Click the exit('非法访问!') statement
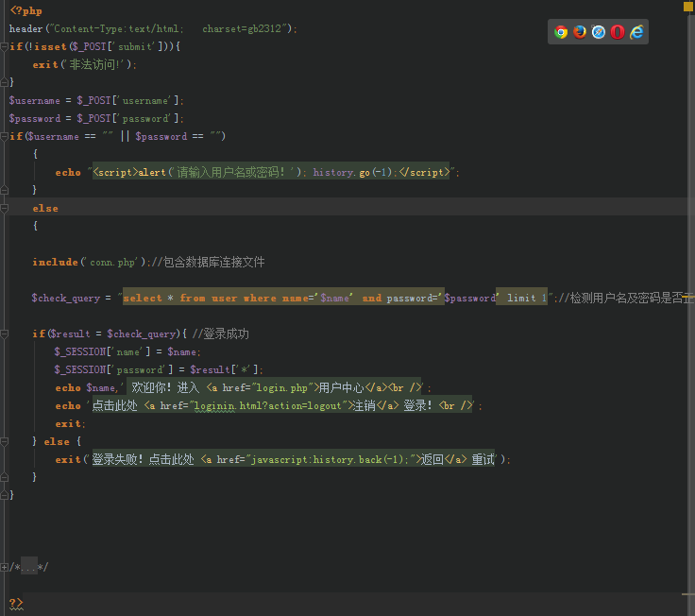 click(x=84, y=65)
